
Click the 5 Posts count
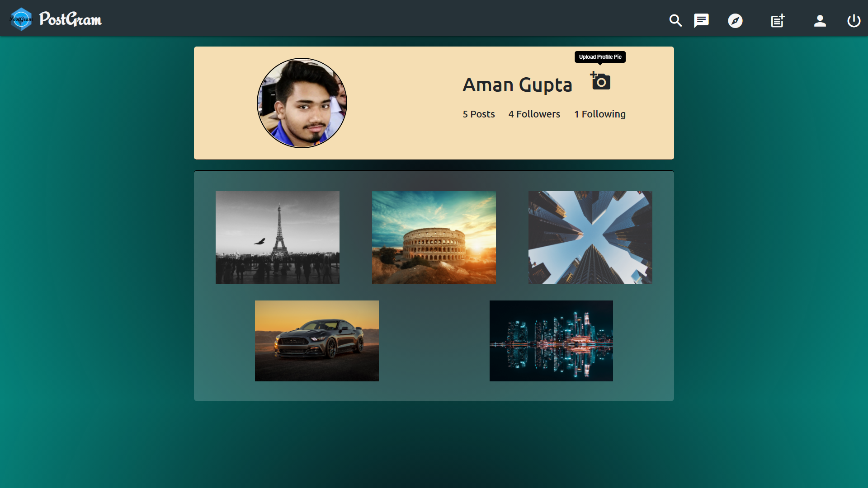point(478,114)
